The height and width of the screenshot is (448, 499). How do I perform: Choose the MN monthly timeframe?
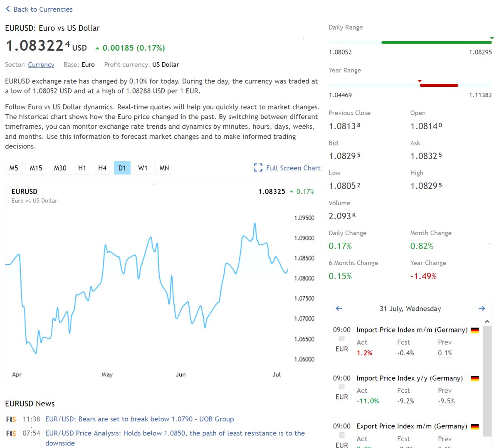[164, 168]
